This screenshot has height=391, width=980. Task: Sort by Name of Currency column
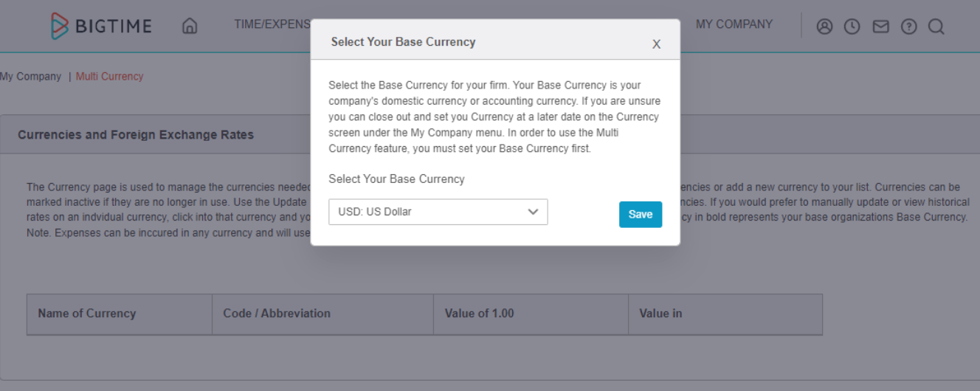click(x=87, y=314)
